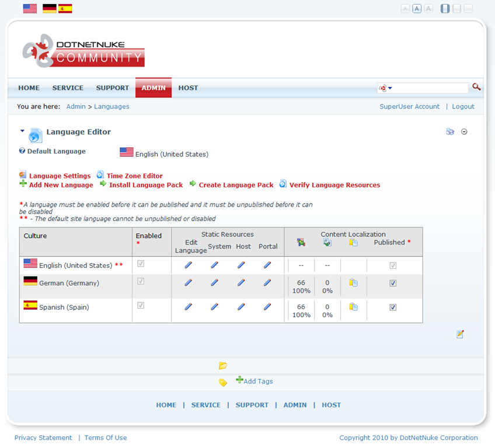
Task: Open the Time Zone Editor
Action: click(135, 176)
